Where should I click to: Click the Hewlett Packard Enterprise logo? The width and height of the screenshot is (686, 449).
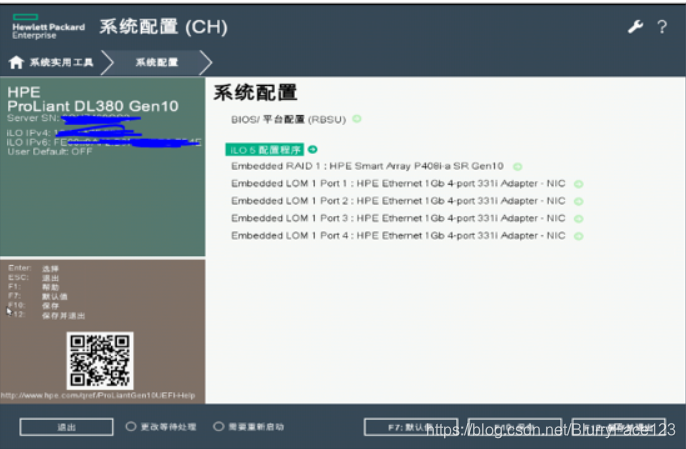(48, 27)
